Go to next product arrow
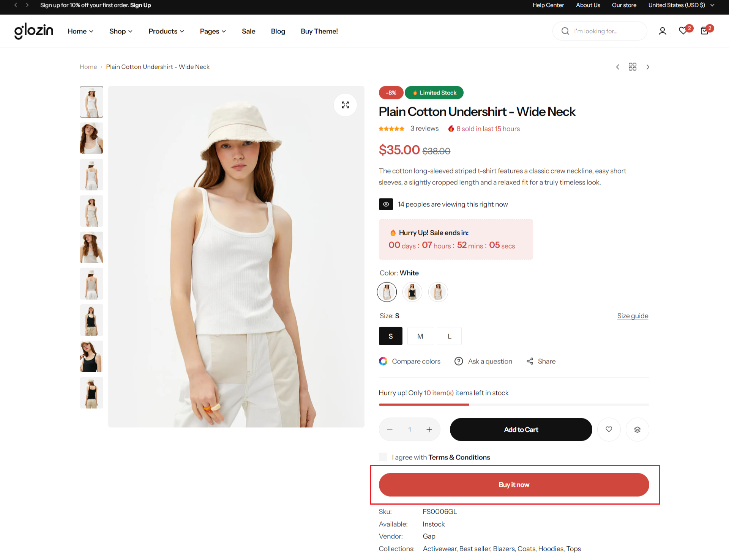The width and height of the screenshot is (729, 560). pos(648,67)
